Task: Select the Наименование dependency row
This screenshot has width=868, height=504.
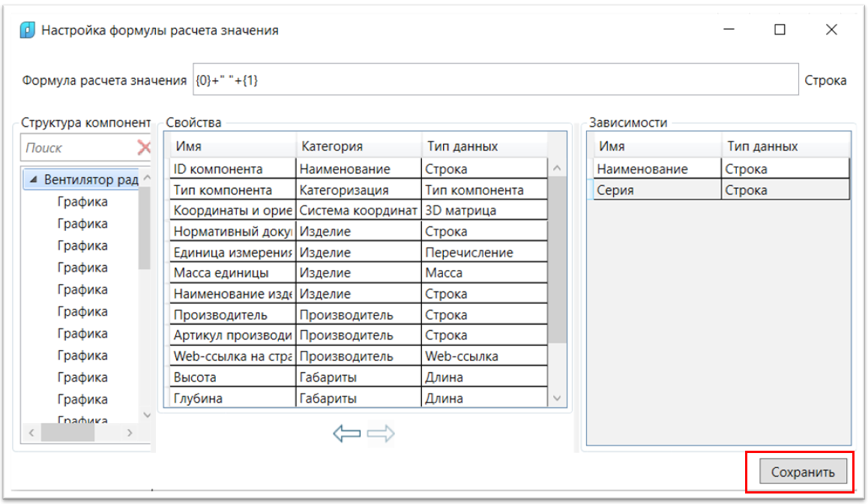Action: click(x=721, y=169)
